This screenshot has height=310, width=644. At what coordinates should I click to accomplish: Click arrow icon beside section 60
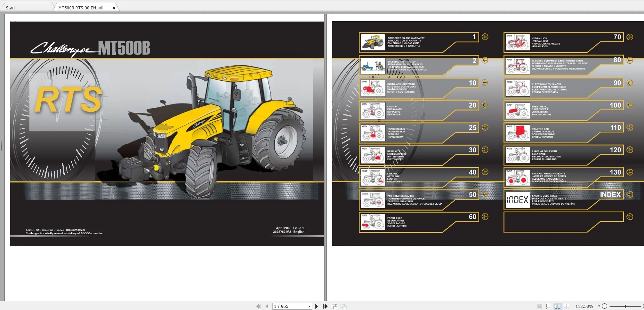click(x=485, y=217)
